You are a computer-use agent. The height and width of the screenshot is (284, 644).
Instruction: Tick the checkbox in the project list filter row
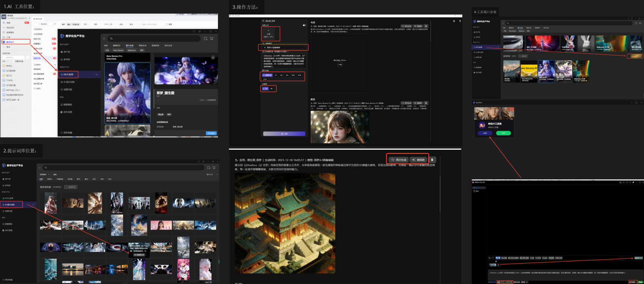14,61
